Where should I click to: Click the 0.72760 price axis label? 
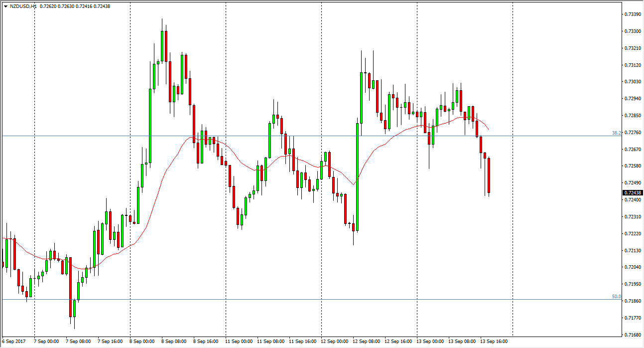pyautogui.click(x=633, y=132)
